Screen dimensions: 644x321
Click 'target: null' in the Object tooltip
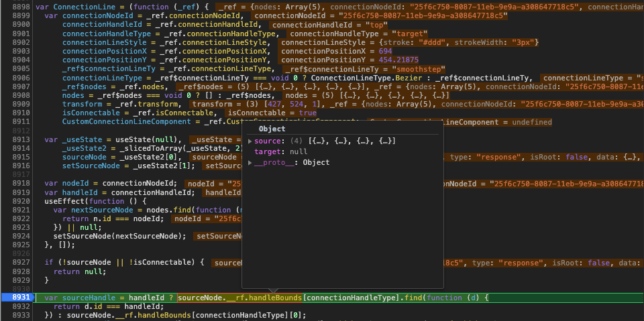(281, 152)
